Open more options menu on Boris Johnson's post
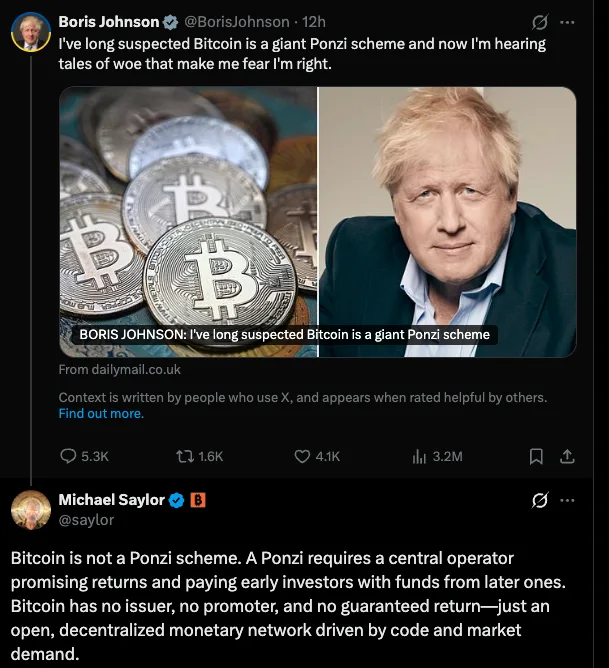The width and height of the screenshot is (609, 668). 568,22
